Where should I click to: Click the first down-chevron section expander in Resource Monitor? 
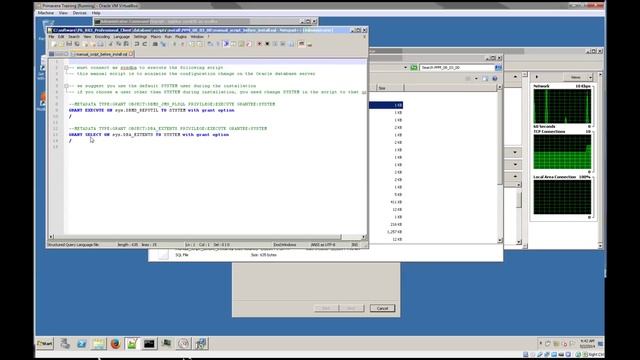(x=515, y=152)
